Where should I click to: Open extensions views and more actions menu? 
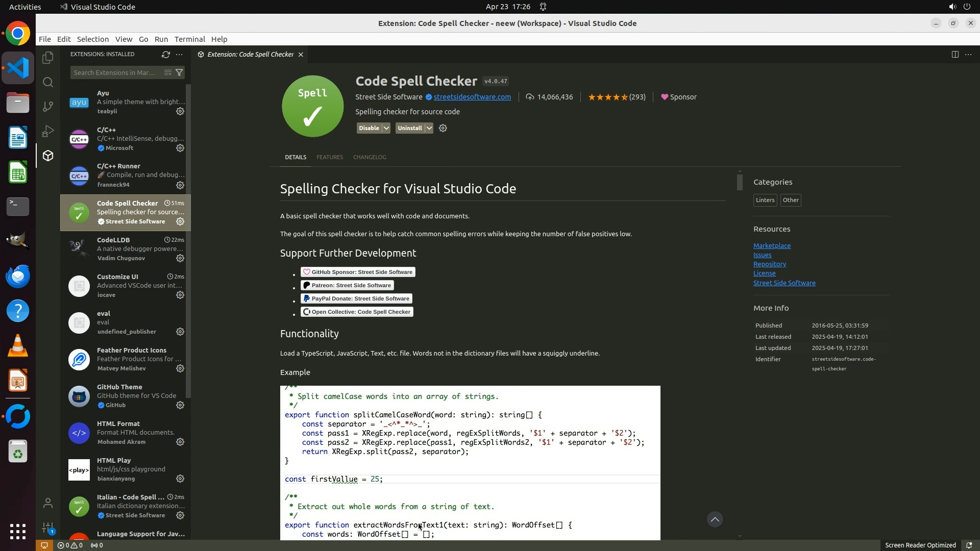[179, 54]
